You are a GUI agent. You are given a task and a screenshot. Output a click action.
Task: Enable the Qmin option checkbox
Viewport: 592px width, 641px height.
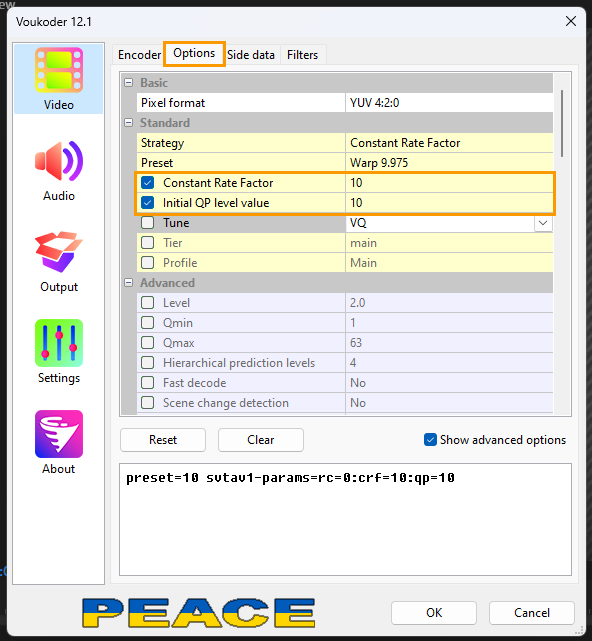(148, 323)
